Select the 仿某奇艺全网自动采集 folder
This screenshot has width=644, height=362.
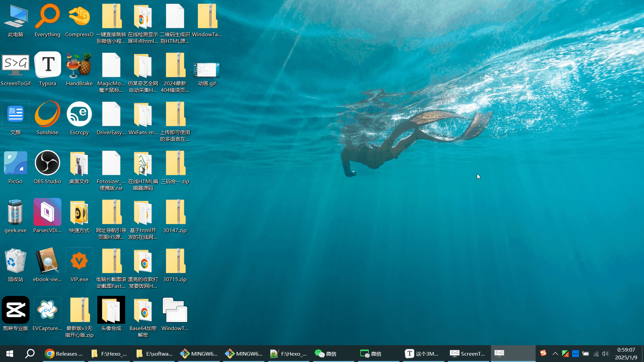pyautogui.click(x=143, y=73)
